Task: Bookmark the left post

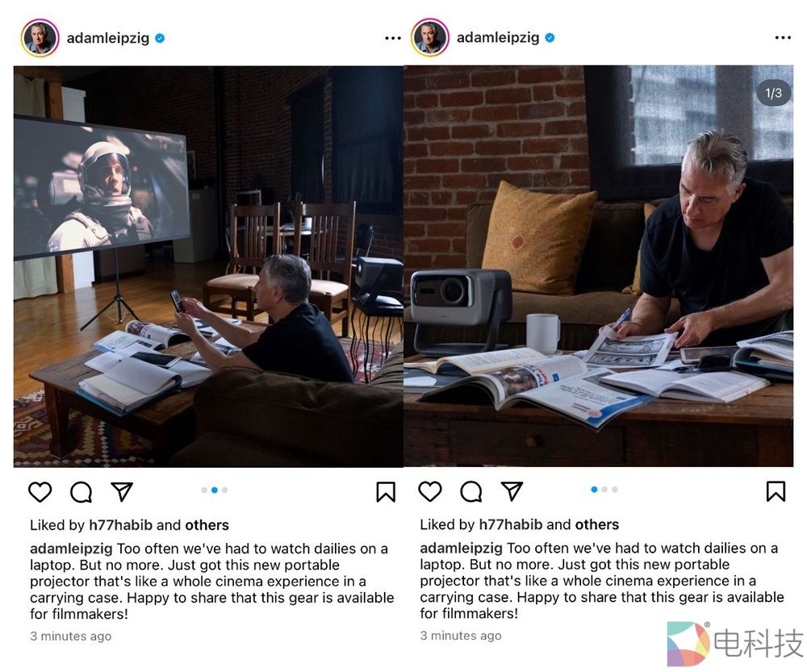Action: (x=386, y=492)
